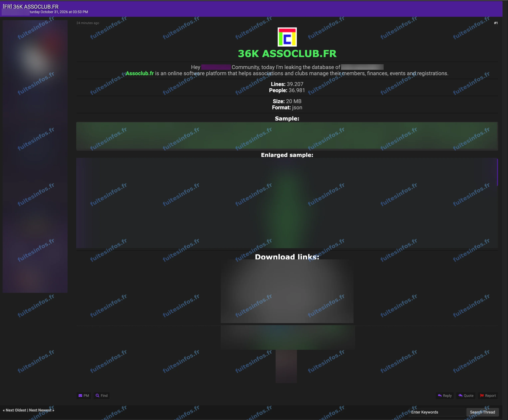Click the blurred user avatar panel
Image resolution: width=508 pixels, height=420 pixels.
point(35,156)
